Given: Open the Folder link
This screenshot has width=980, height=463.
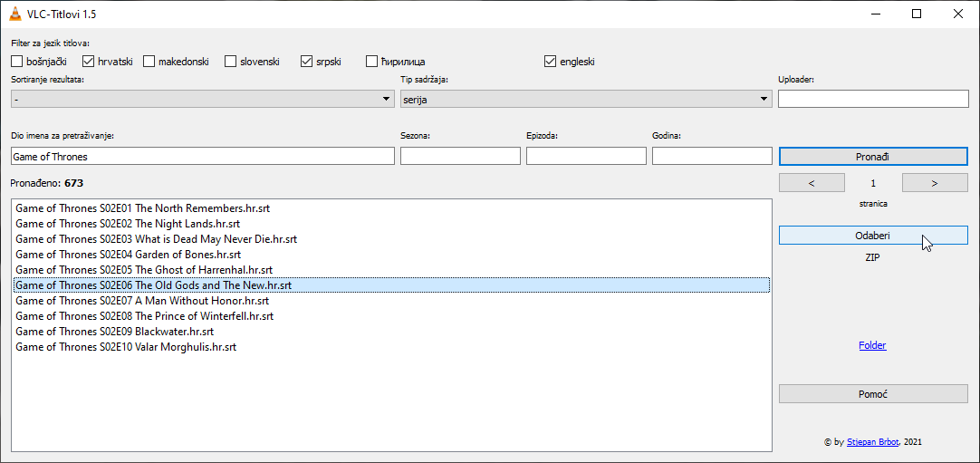Looking at the screenshot, I should pos(872,345).
